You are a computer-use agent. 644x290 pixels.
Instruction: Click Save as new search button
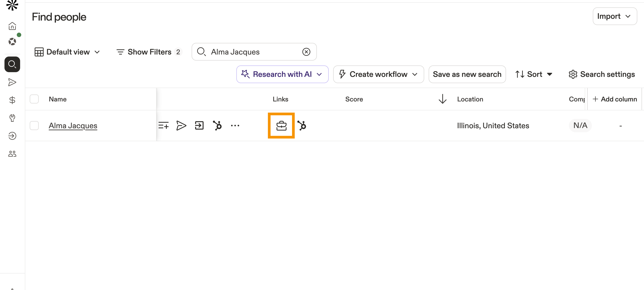tap(467, 74)
